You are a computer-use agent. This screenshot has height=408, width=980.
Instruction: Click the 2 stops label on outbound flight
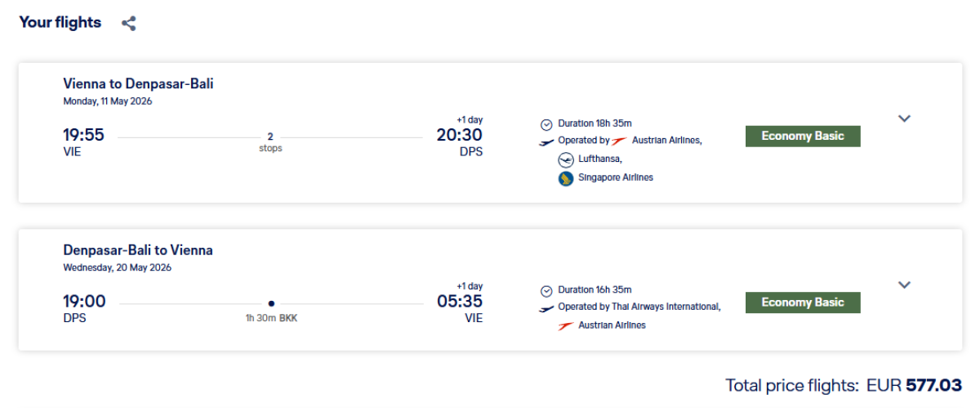(270, 142)
